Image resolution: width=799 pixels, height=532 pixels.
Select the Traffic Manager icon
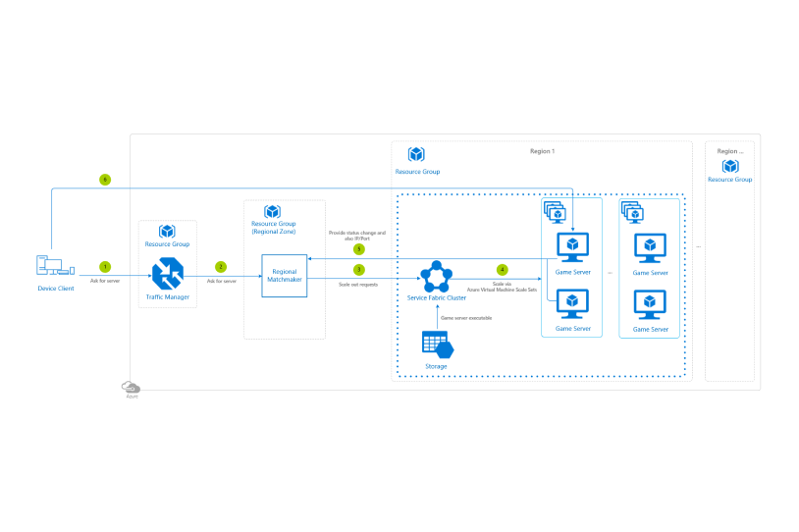[x=168, y=273]
